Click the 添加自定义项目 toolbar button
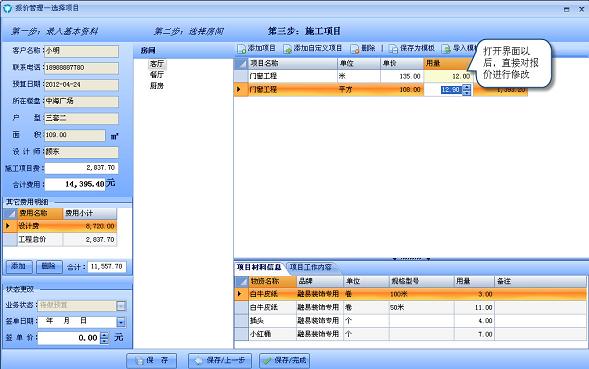The width and height of the screenshot is (589, 369). click(x=313, y=48)
